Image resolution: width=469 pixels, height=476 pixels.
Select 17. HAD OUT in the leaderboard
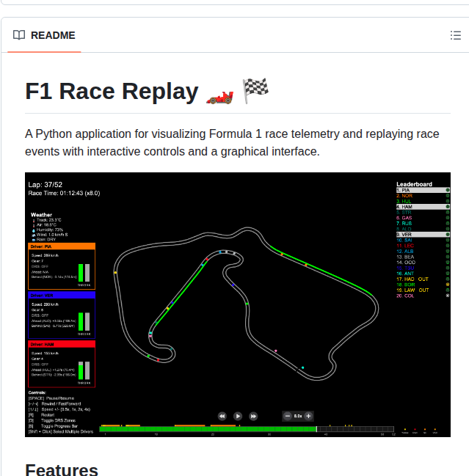pyautogui.click(x=423, y=279)
